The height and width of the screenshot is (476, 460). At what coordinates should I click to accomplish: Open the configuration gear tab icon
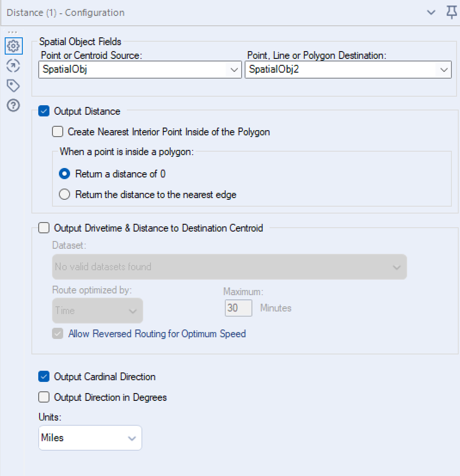pyautogui.click(x=13, y=46)
